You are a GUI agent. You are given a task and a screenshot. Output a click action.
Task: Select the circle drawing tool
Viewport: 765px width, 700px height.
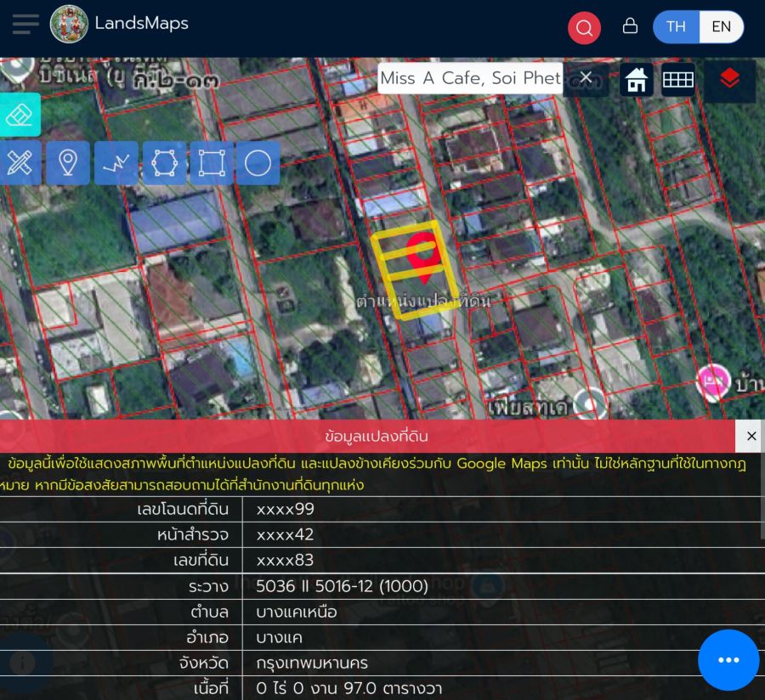pos(258,162)
